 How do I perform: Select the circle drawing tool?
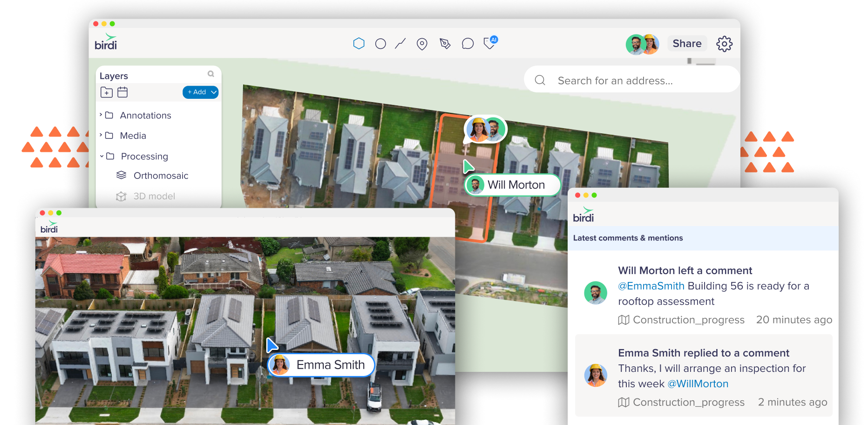tap(380, 43)
